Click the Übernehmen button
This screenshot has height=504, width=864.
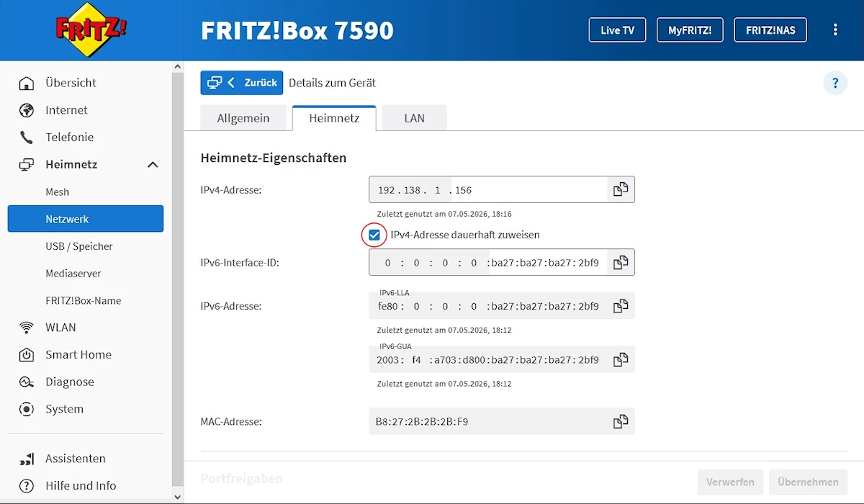pyautogui.click(x=808, y=482)
